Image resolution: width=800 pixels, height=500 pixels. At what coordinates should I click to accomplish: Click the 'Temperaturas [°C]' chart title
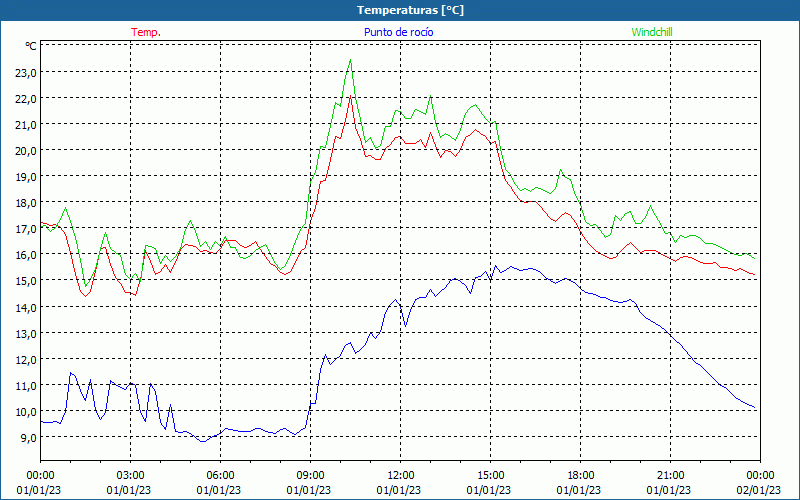410,10
